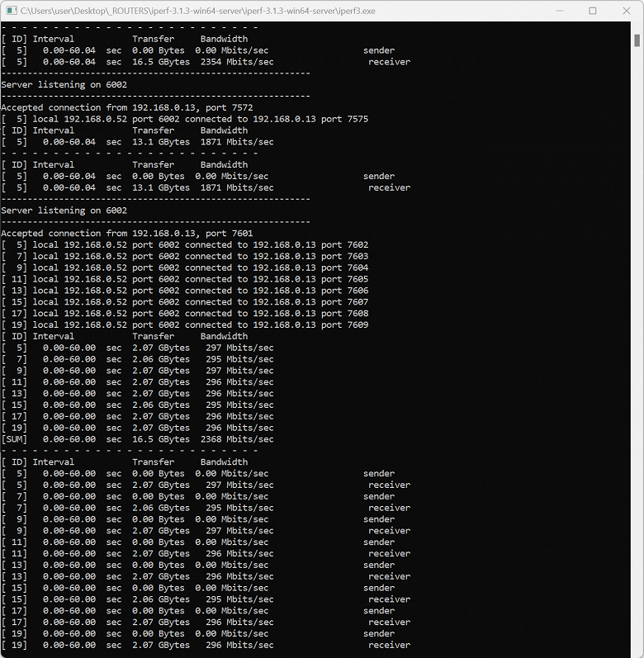Click the line connected to port 7606

[185, 291]
